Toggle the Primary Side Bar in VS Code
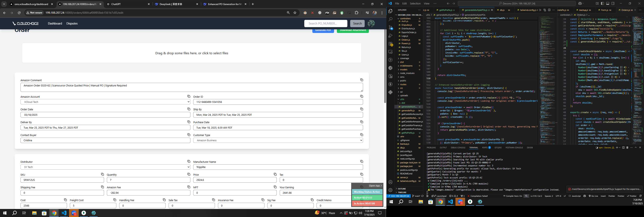 click(x=602, y=3)
